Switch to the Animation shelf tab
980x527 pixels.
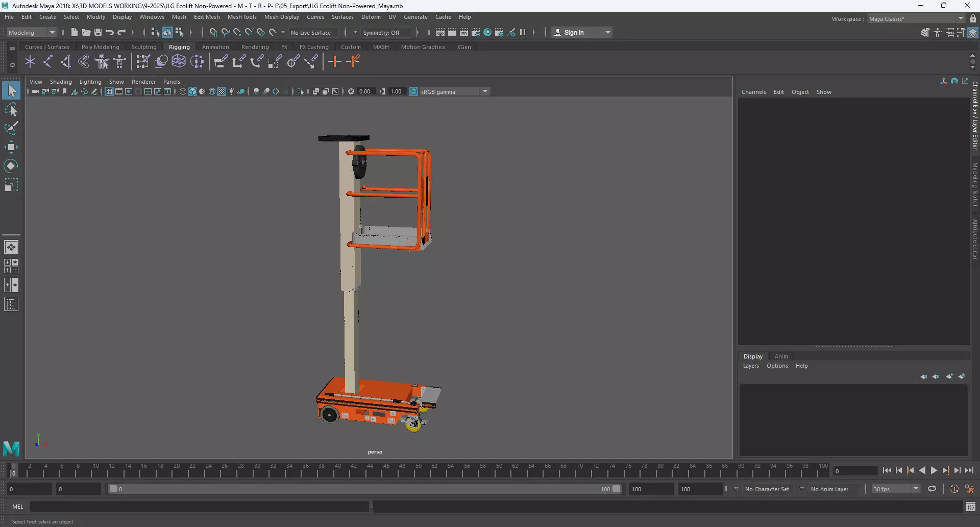pyautogui.click(x=215, y=47)
